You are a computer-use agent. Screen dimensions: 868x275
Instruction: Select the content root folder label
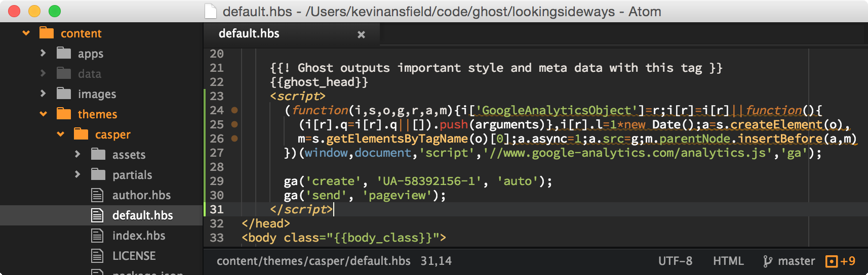[81, 33]
